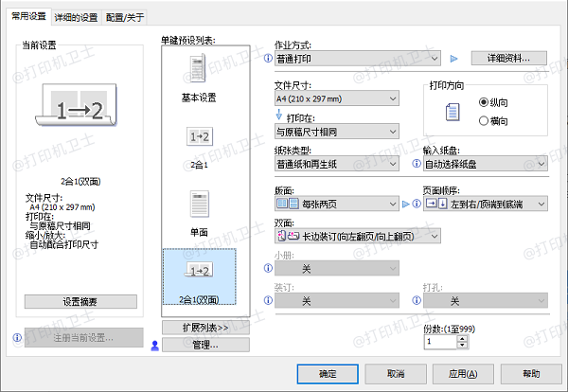Screen dimensions: 568x392
Task: Open the 双面 dropdown showing 长边装订
Action: pos(358,236)
